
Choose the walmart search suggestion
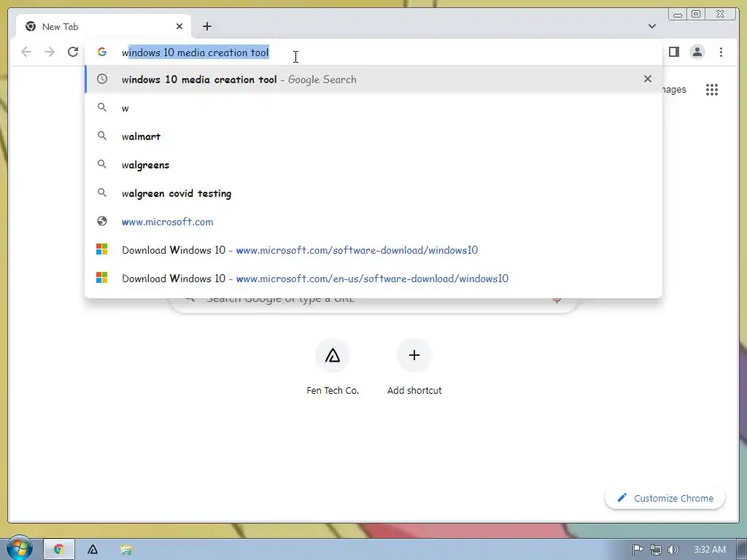373,136
